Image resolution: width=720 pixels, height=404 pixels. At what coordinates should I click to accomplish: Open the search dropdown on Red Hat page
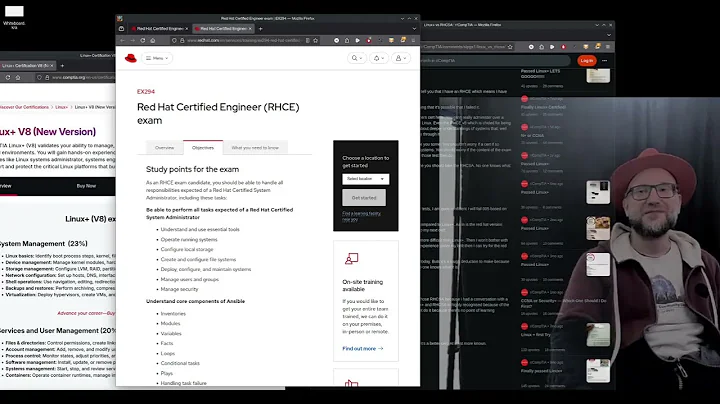[x=357, y=58]
